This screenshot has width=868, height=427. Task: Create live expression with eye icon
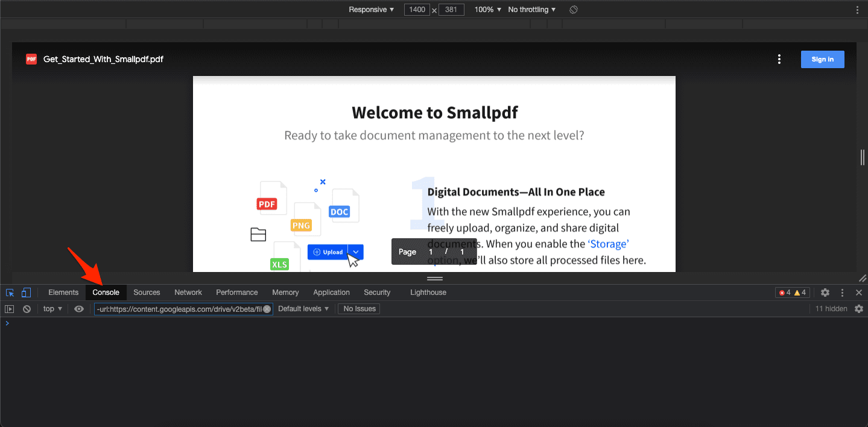coord(79,309)
